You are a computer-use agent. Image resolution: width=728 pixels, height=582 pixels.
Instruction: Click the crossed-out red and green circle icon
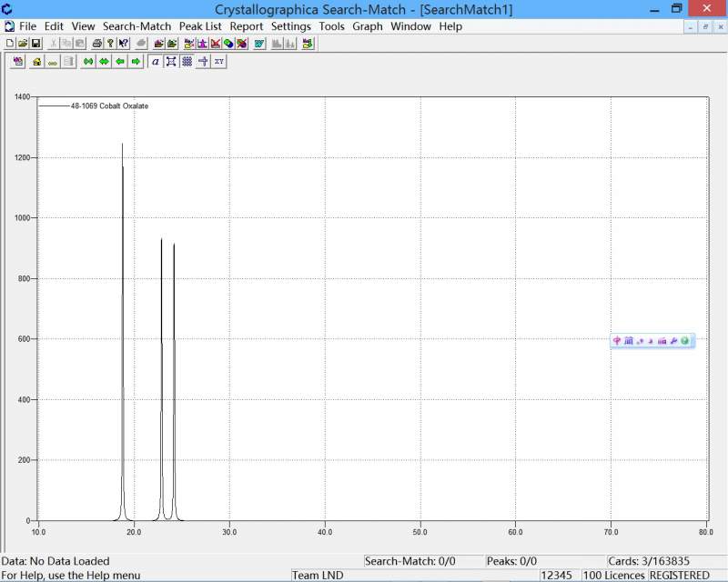(x=242, y=44)
